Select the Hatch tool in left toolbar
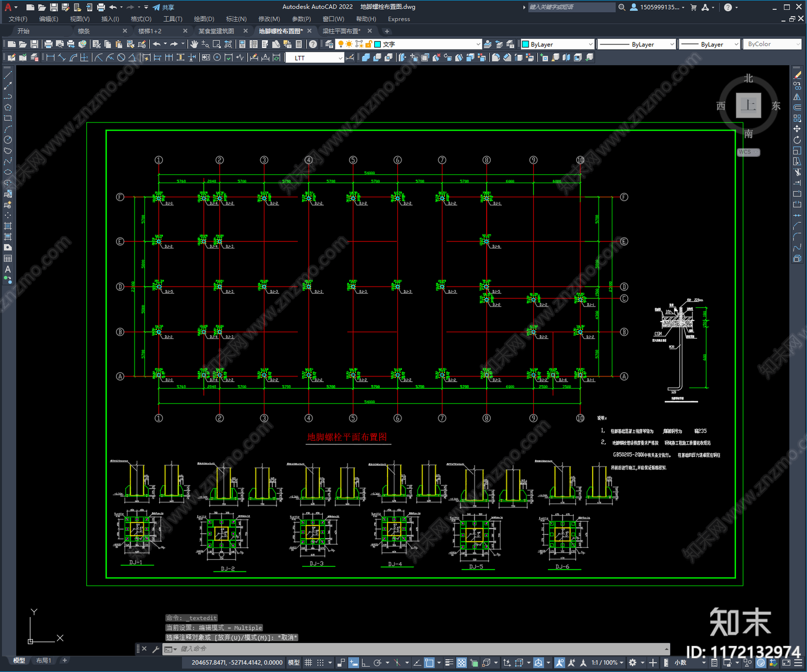The image size is (807, 672). tap(8, 226)
